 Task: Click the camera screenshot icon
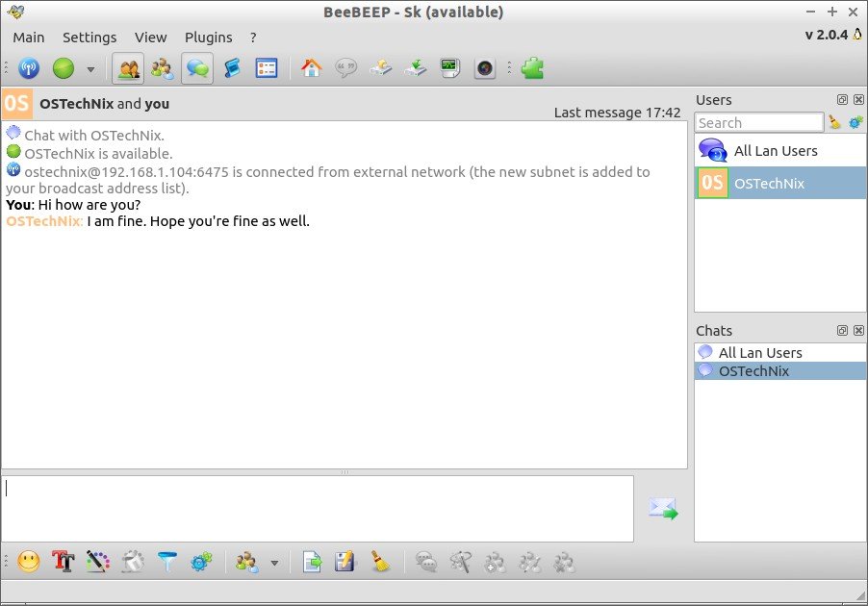pyautogui.click(x=485, y=68)
